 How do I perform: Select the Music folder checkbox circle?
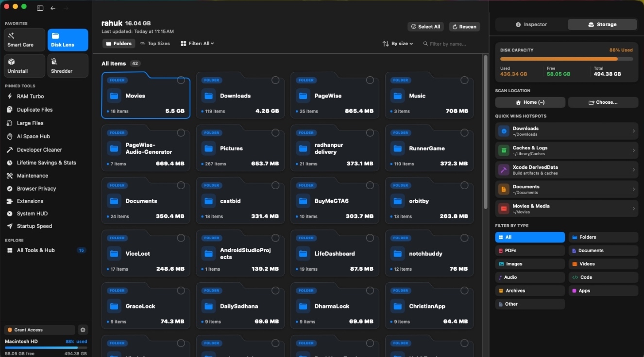(464, 81)
